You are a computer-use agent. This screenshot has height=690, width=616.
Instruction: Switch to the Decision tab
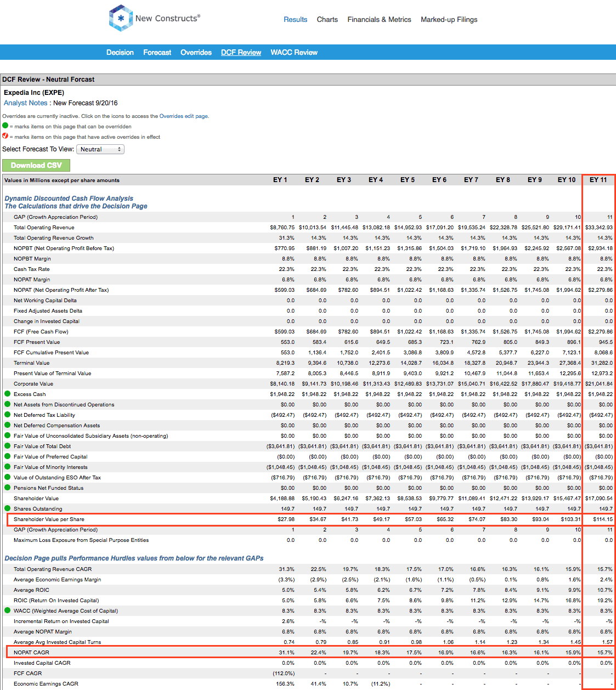coord(120,53)
